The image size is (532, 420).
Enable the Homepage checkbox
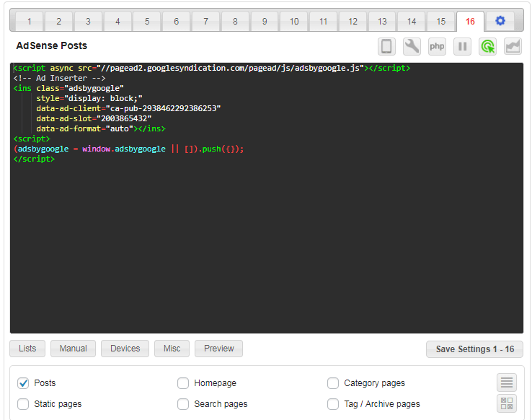pyautogui.click(x=183, y=383)
